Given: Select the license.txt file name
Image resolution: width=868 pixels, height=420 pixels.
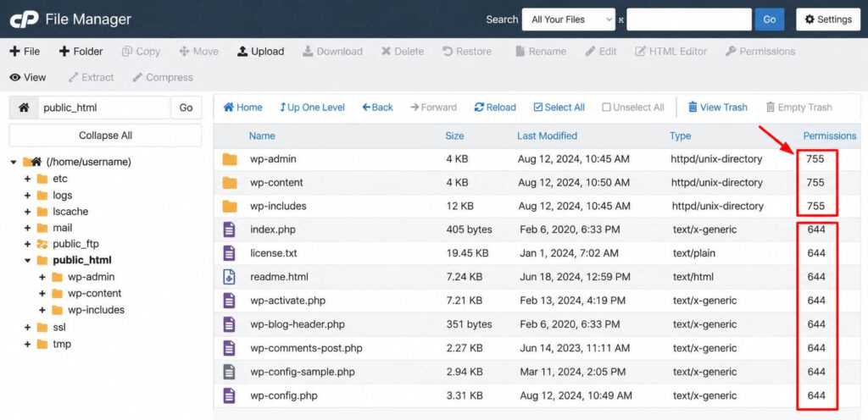Looking at the screenshot, I should click(x=274, y=254).
